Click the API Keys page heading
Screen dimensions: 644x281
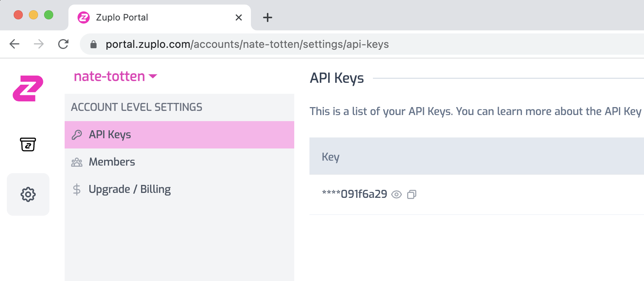coord(337,78)
